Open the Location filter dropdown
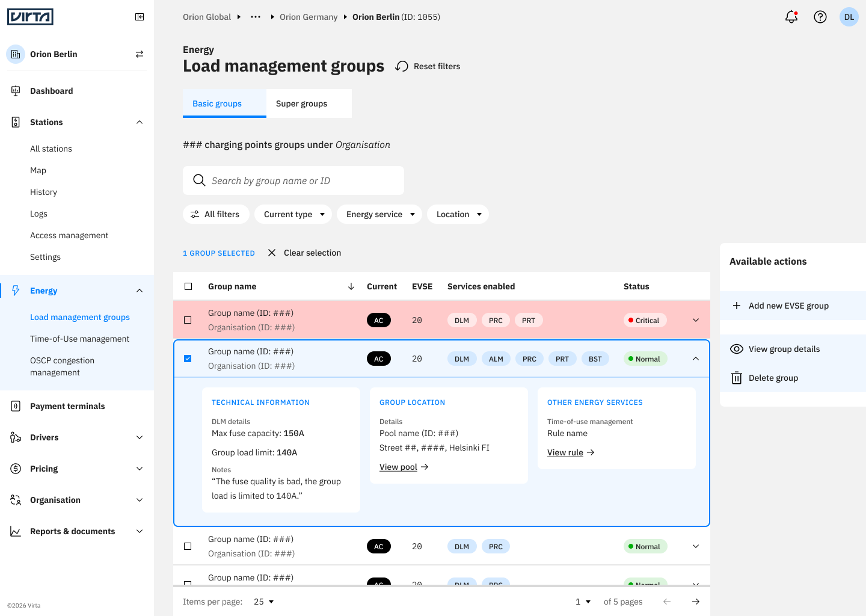The height and width of the screenshot is (616, 866). pos(458,214)
